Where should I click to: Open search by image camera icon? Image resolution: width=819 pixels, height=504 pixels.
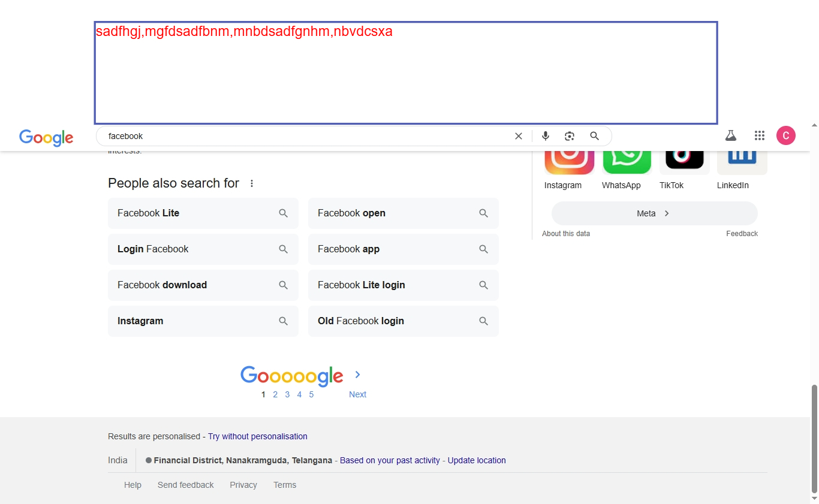(x=570, y=136)
